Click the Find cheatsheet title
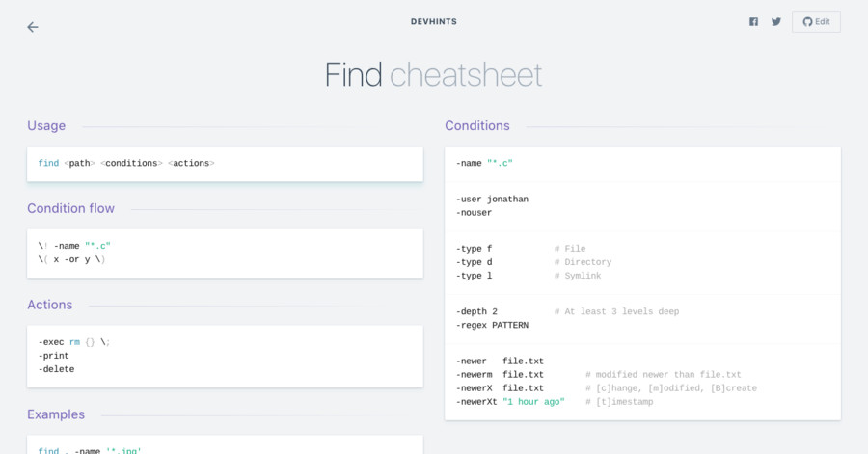Viewport: 868px width, 454px height. [433, 75]
